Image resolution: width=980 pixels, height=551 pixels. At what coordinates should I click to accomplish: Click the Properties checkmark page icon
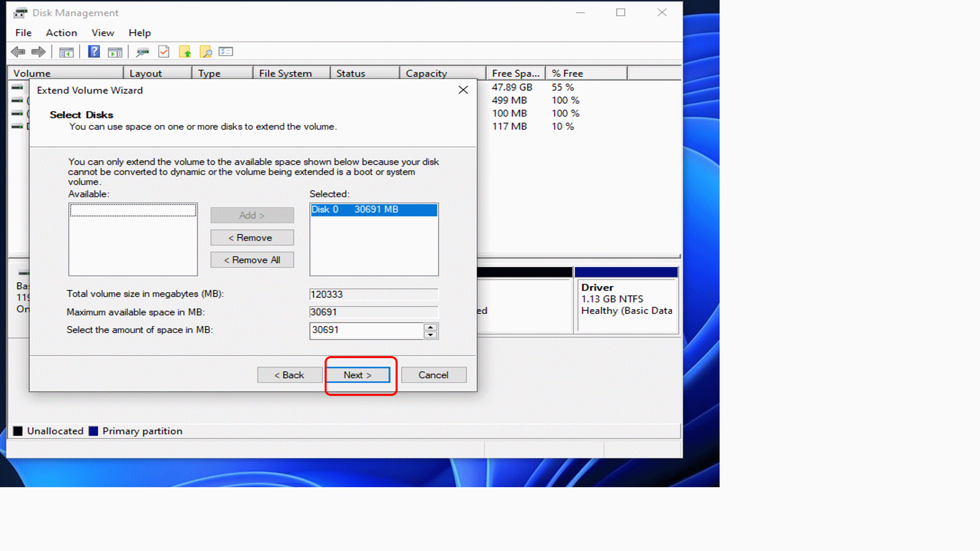pos(164,52)
